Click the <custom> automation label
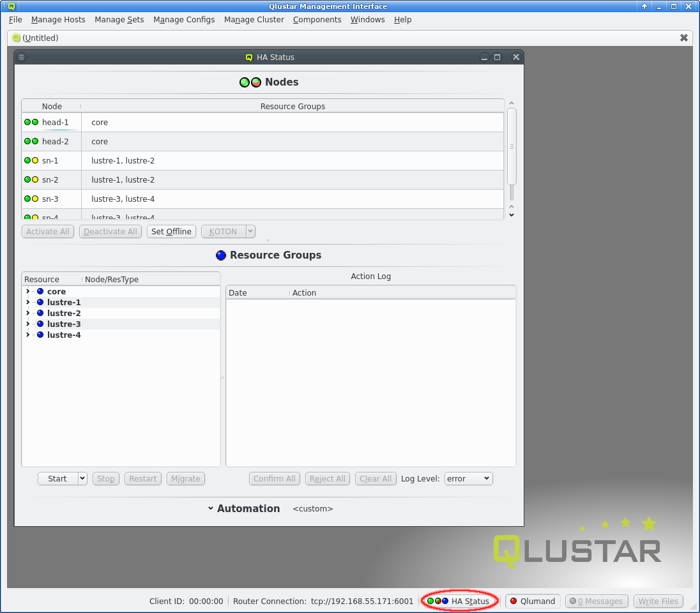The image size is (700, 613). click(313, 509)
